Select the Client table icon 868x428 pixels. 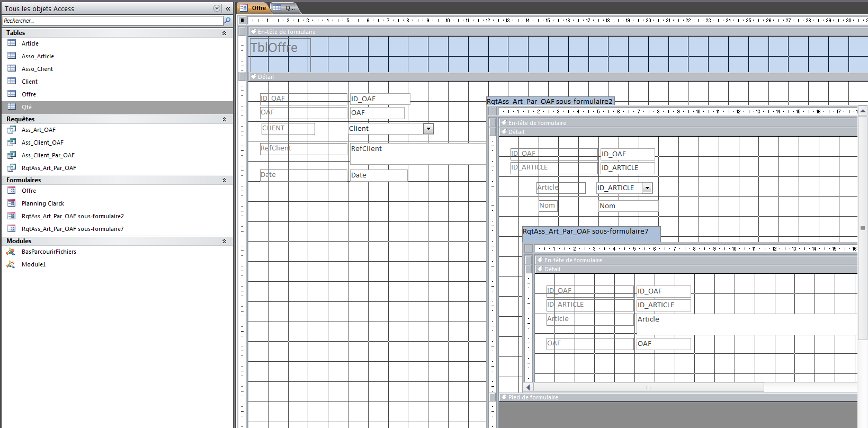click(12, 81)
